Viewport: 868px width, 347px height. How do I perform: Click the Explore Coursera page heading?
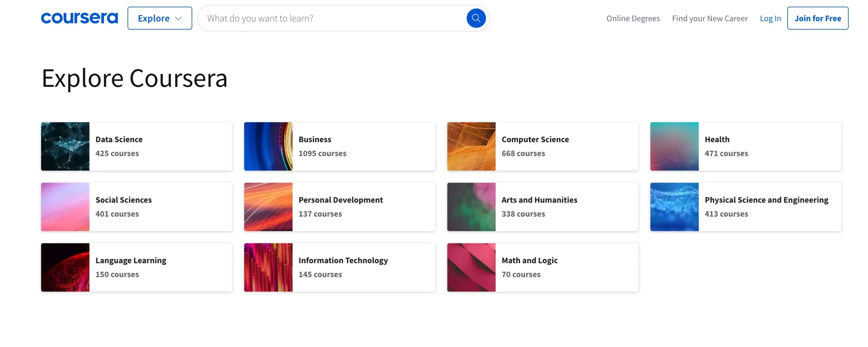[134, 78]
